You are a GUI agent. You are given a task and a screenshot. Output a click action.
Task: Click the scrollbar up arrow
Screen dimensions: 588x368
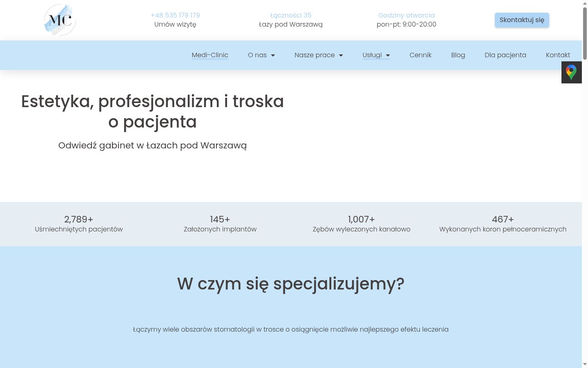click(x=585, y=3)
